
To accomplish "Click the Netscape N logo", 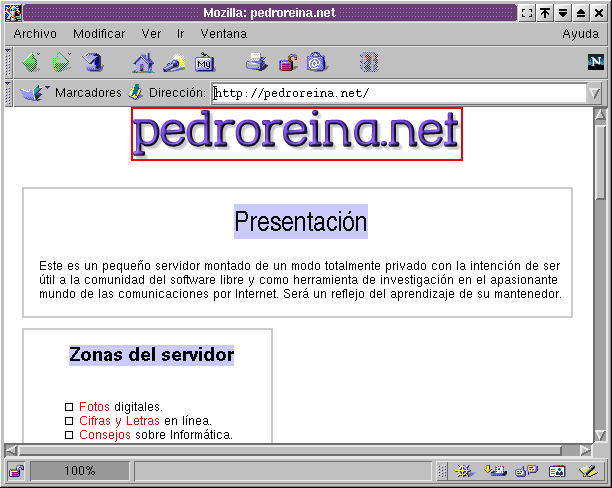I will click(595, 62).
